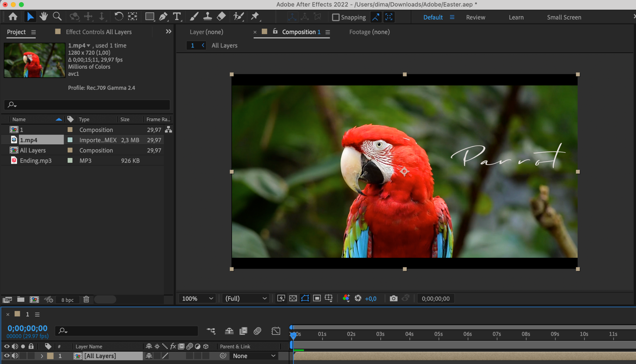This screenshot has width=636, height=364.
Task: Pick the Puppet Pin tool
Action: [x=255, y=16]
